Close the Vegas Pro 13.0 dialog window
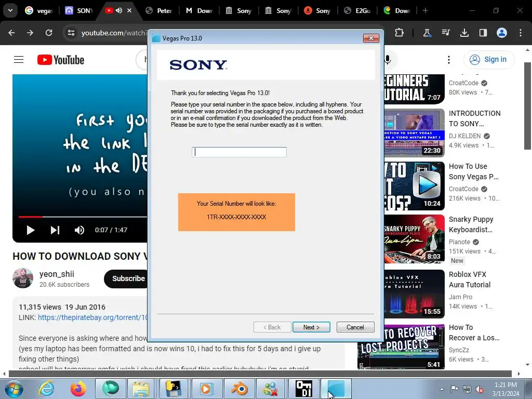This screenshot has height=399, width=532. (x=371, y=38)
